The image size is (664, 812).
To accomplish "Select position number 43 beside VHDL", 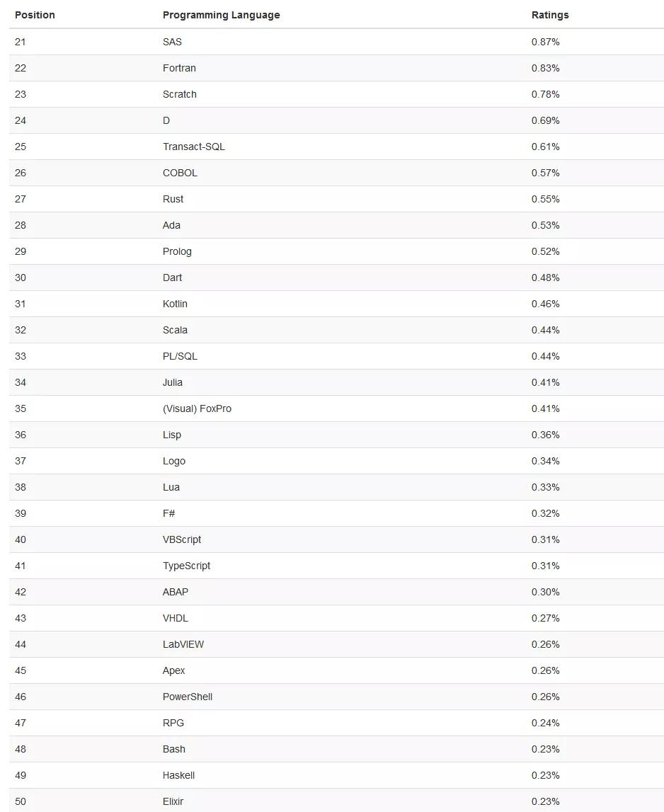I will tap(21, 618).
